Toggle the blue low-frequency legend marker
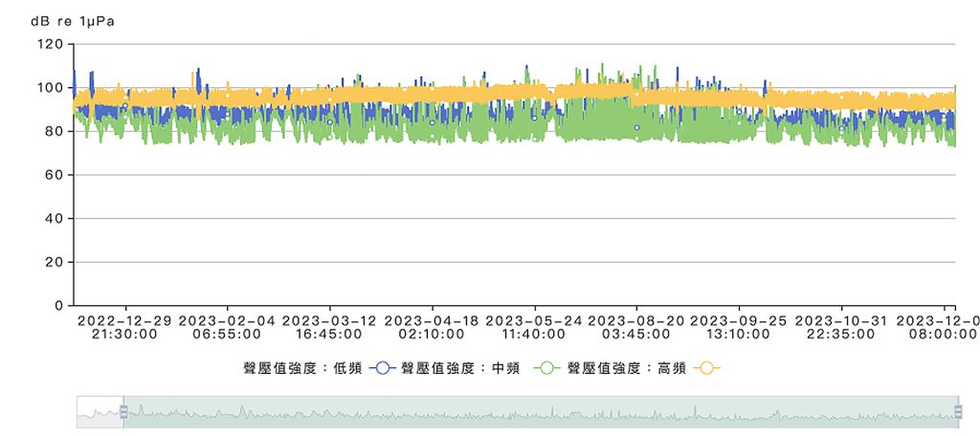Screen dimensions: 980x436 [x=383, y=368]
